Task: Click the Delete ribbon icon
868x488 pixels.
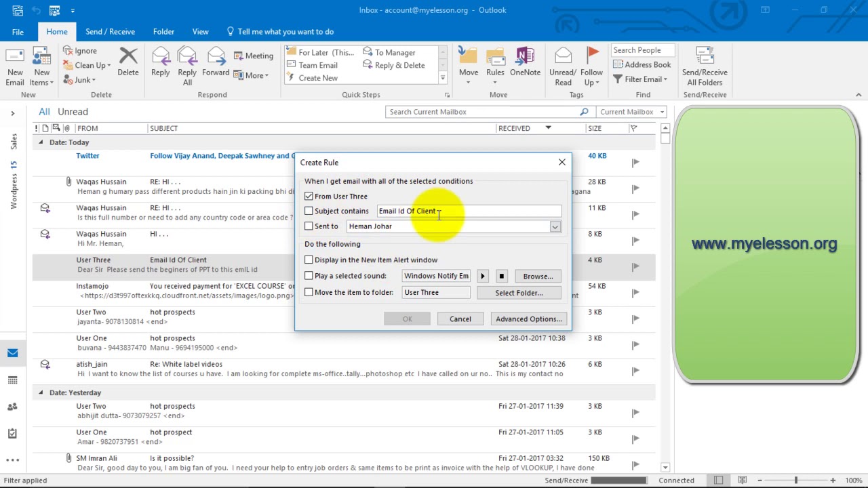Action: (128, 61)
